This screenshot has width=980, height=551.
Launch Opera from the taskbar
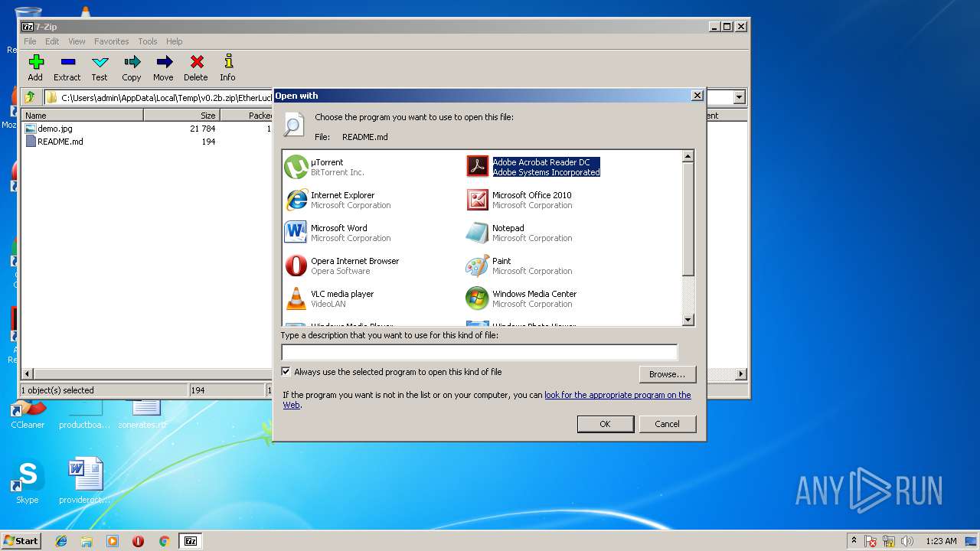(x=138, y=541)
